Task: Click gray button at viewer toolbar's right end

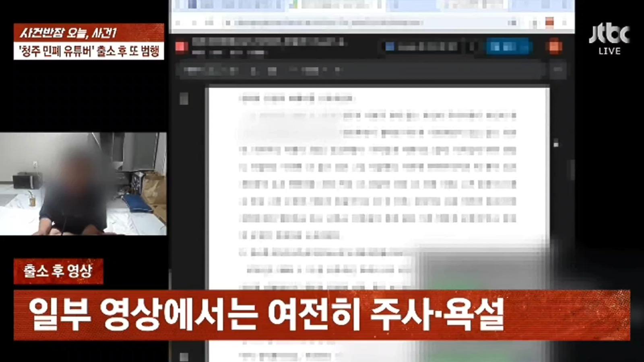Action: click(x=558, y=70)
